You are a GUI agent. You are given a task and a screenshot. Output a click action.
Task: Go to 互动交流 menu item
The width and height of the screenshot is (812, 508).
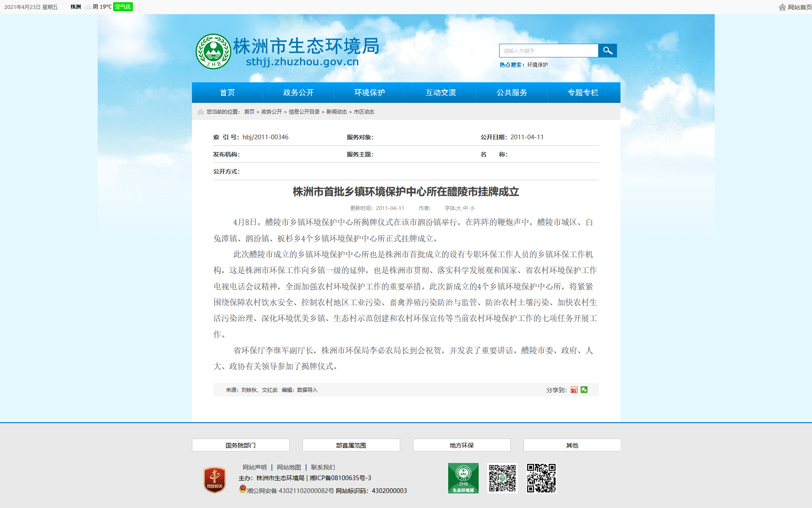pos(441,93)
